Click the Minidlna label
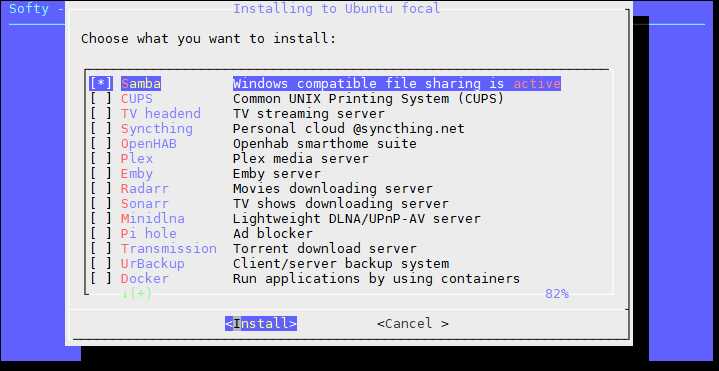The width and height of the screenshot is (719, 371). click(x=153, y=219)
